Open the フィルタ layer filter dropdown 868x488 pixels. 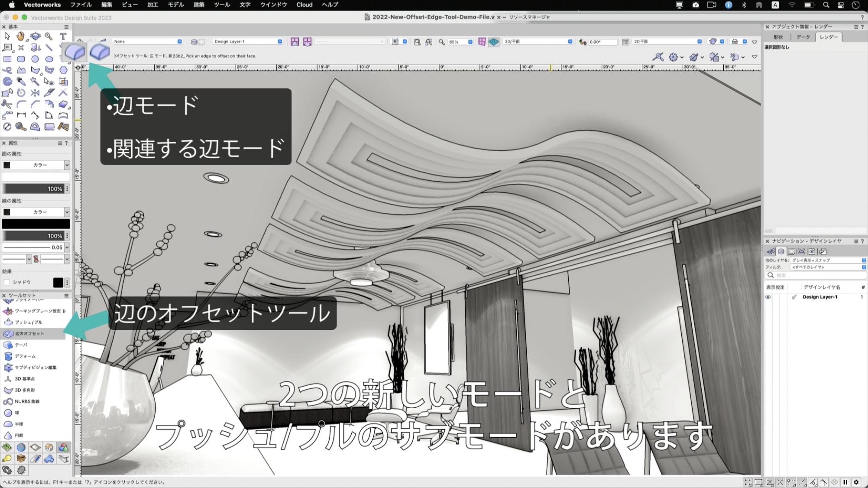click(x=829, y=267)
